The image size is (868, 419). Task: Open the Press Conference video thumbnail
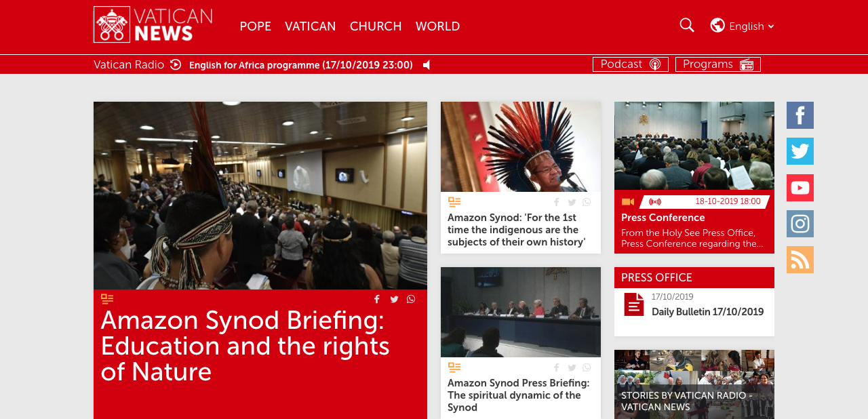point(694,146)
